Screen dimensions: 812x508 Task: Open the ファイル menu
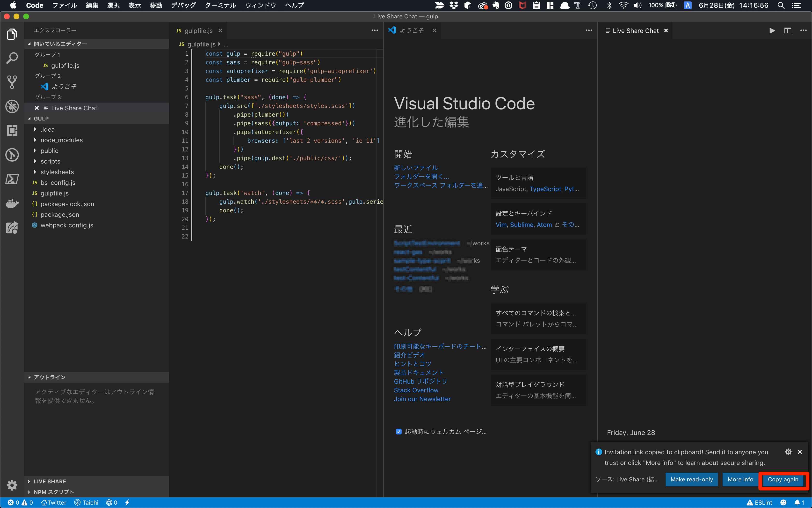65,5
